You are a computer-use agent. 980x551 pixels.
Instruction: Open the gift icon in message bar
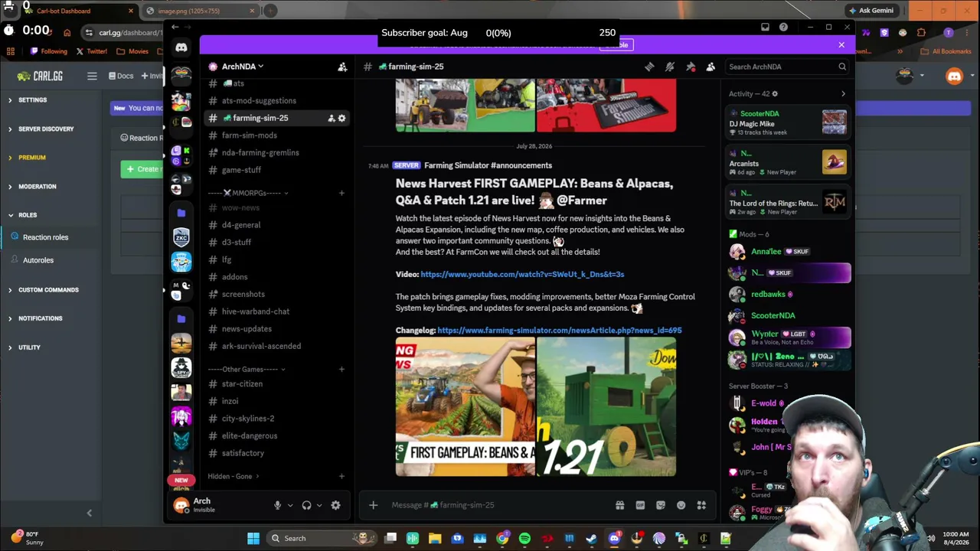pos(619,505)
